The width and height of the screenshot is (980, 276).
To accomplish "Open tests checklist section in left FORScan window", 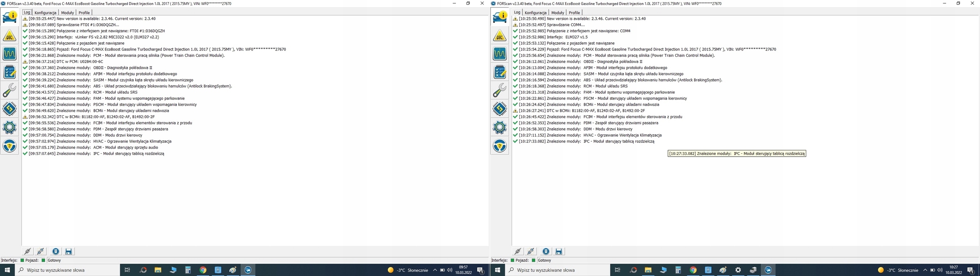I will (10, 72).
